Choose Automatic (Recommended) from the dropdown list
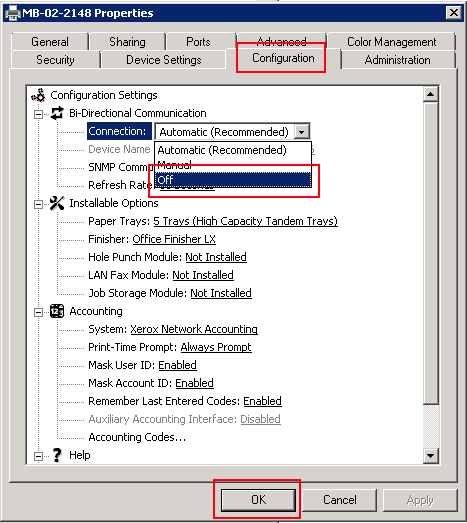This screenshot has width=467, height=523. click(x=233, y=150)
